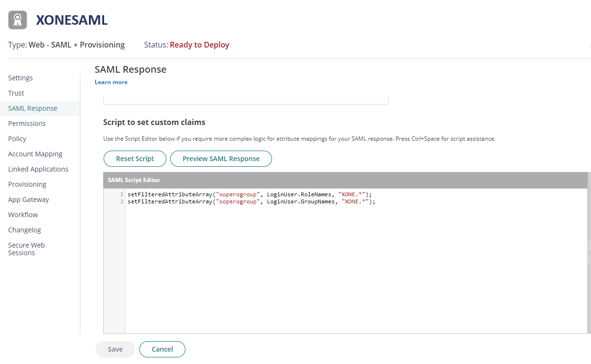Open the Workflow page
This screenshot has height=364, width=591.
[23, 215]
